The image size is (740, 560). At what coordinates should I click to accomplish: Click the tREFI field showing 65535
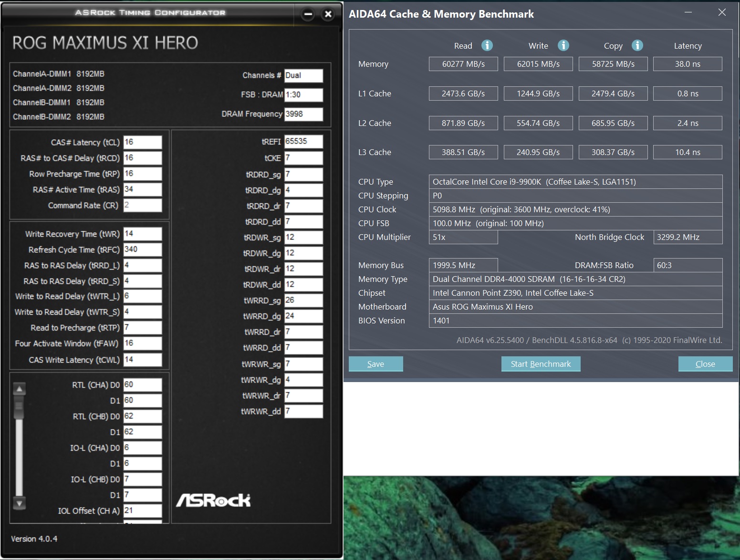303,142
